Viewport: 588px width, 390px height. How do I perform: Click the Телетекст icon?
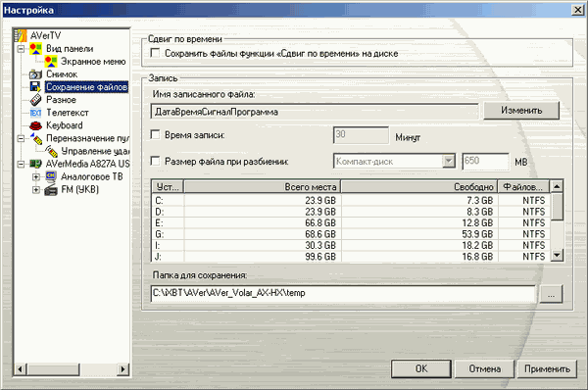pos(35,113)
